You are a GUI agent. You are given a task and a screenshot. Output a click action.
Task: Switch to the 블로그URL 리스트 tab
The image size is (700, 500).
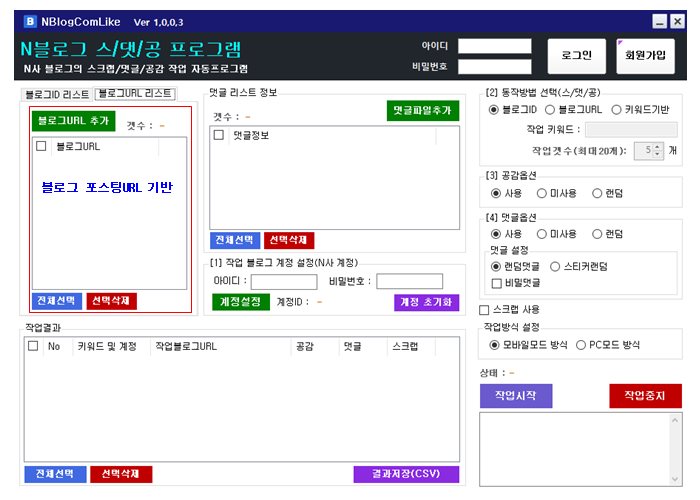coord(135,93)
